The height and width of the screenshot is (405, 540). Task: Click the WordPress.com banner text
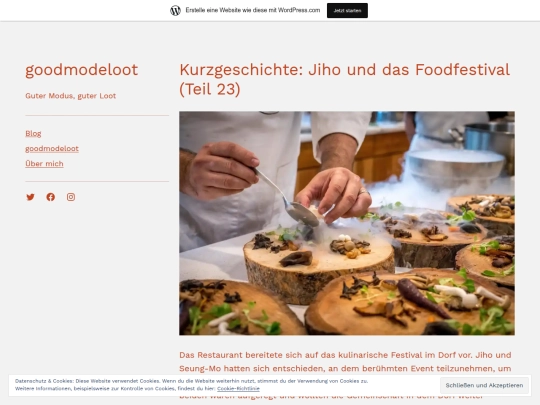pyautogui.click(x=253, y=10)
